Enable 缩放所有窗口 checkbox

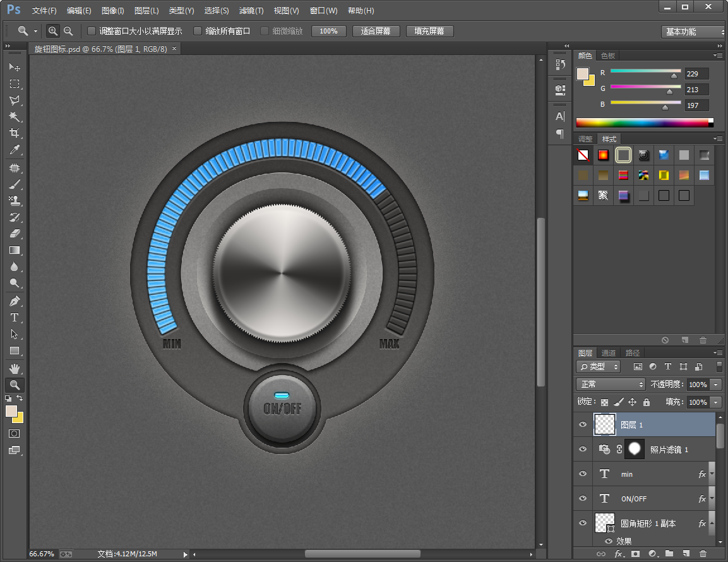tap(198, 31)
